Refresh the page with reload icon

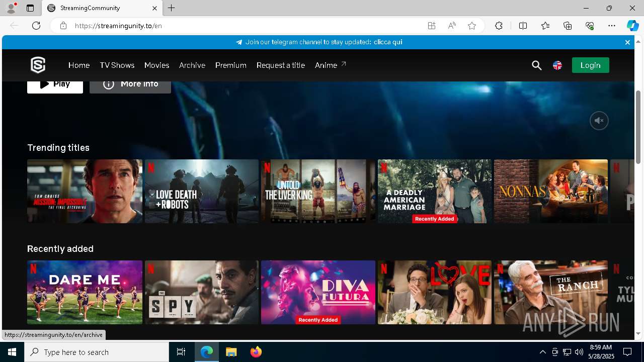pos(36,26)
